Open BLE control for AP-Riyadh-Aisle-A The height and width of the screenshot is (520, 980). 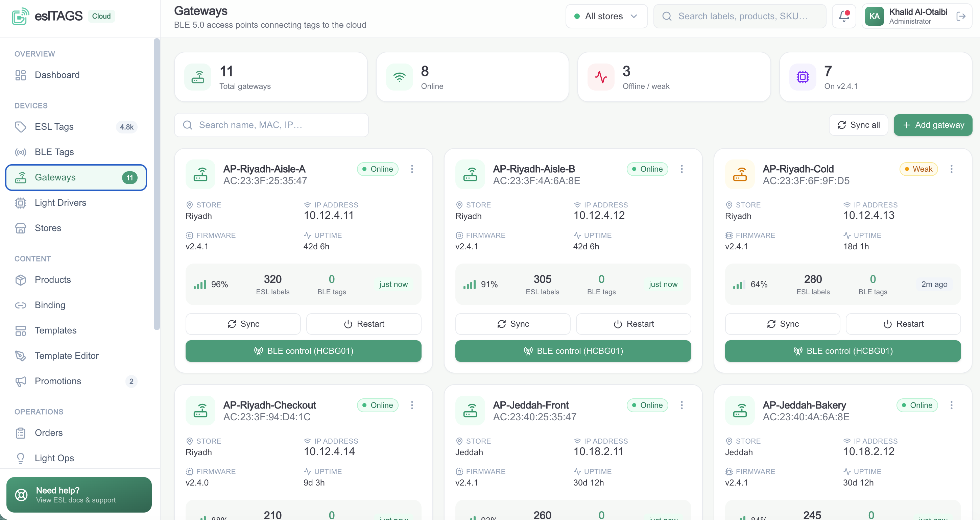pos(304,351)
